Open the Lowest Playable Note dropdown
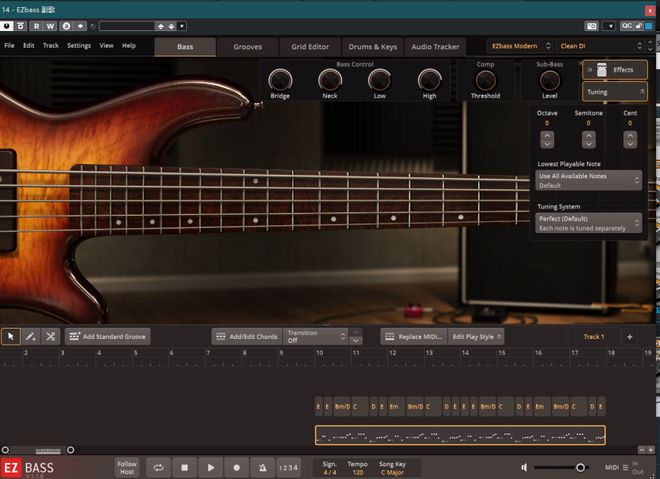 coord(588,180)
